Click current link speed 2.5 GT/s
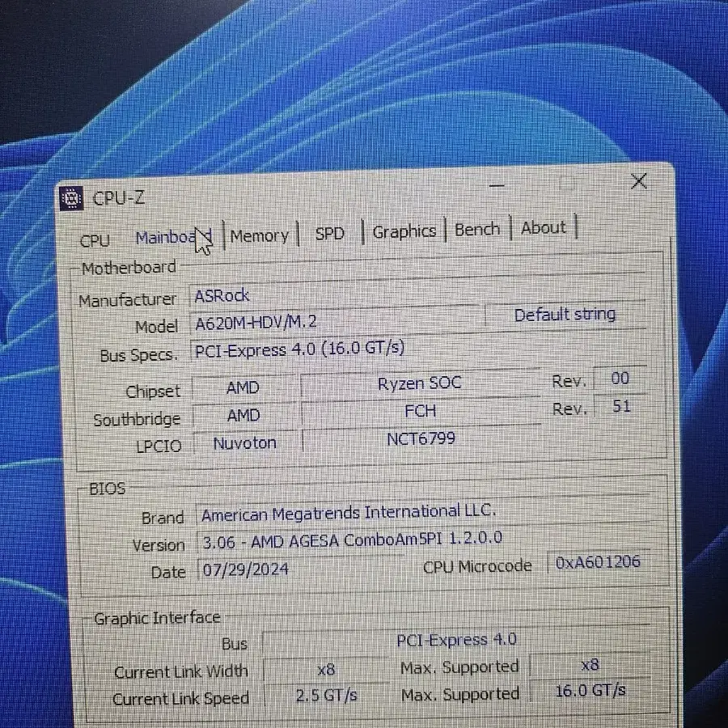Screen dimensions: 728x728 327,695
